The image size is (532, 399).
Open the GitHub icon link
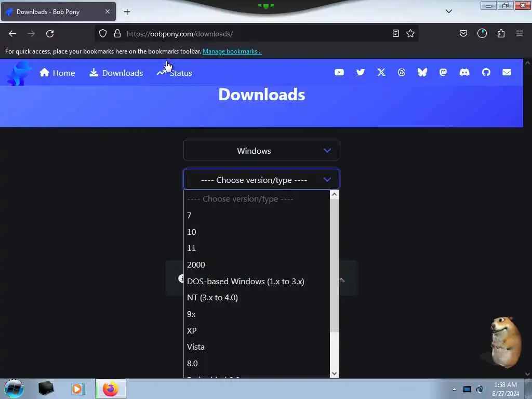tap(486, 72)
